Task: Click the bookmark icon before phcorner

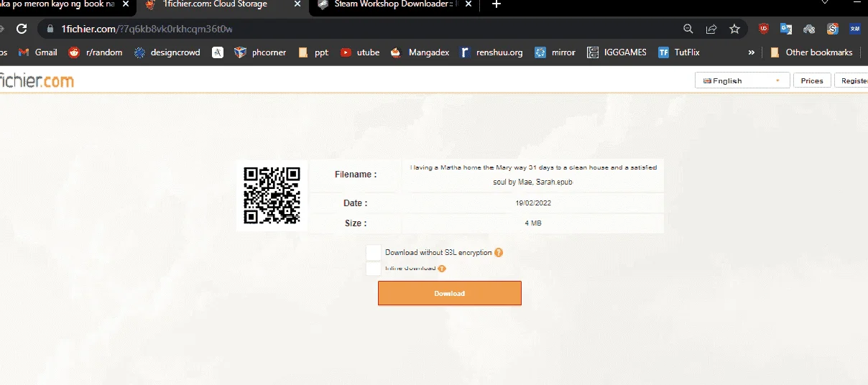Action: click(218, 52)
